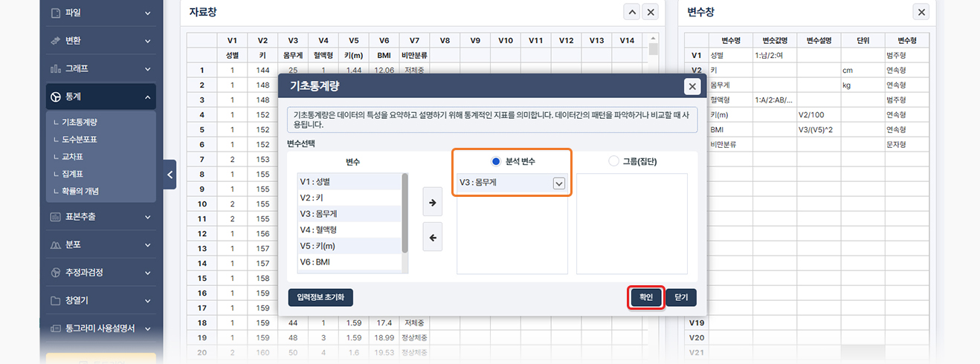Collapse the 통계 menu section
980x364 pixels.
pyautogui.click(x=100, y=97)
